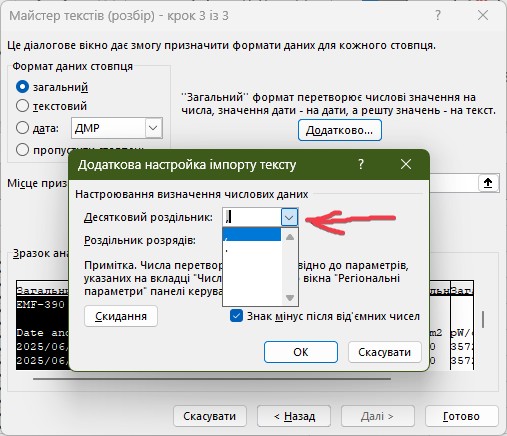
Task: Open the ДМР date format dropdown
Action: pos(153,128)
